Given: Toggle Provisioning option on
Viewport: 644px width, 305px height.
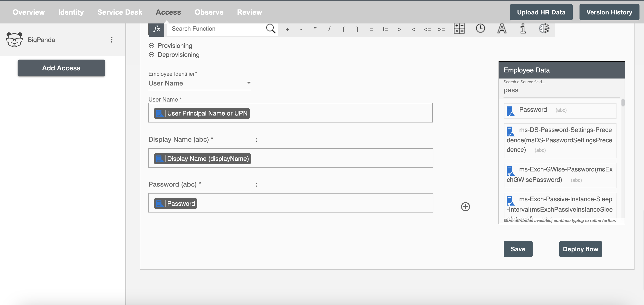Looking at the screenshot, I should [x=152, y=45].
